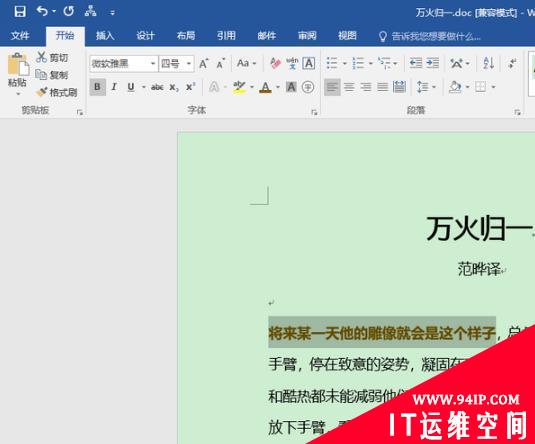Align text left icon
This screenshot has width=535, height=444.
(332, 87)
